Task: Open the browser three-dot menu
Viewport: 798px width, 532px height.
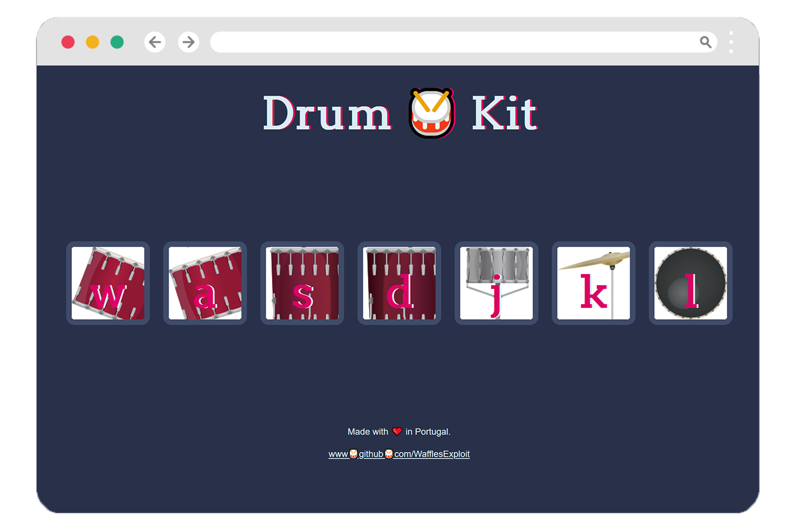Action: tap(731, 42)
